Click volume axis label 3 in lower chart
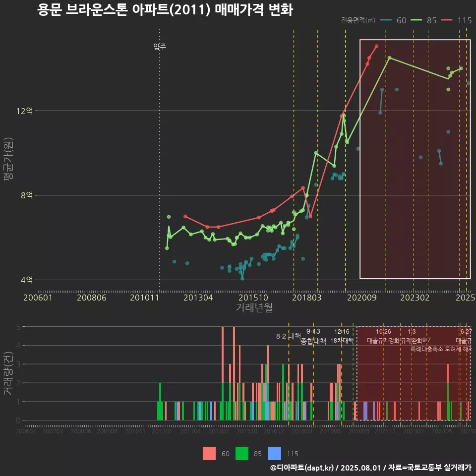The width and height of the screenshot is (476, 476). click(x=18, y=364)
